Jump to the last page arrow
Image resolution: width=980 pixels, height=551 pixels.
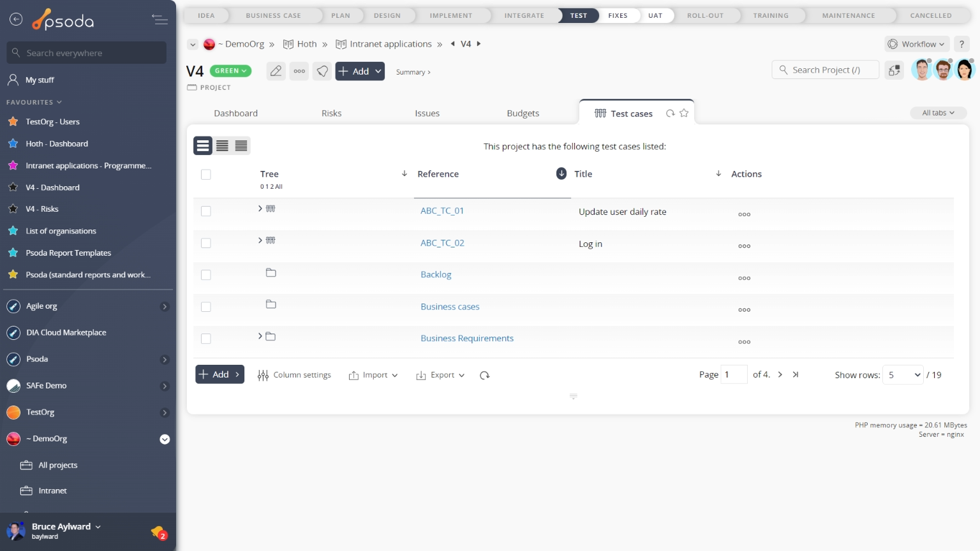(796, 375)
